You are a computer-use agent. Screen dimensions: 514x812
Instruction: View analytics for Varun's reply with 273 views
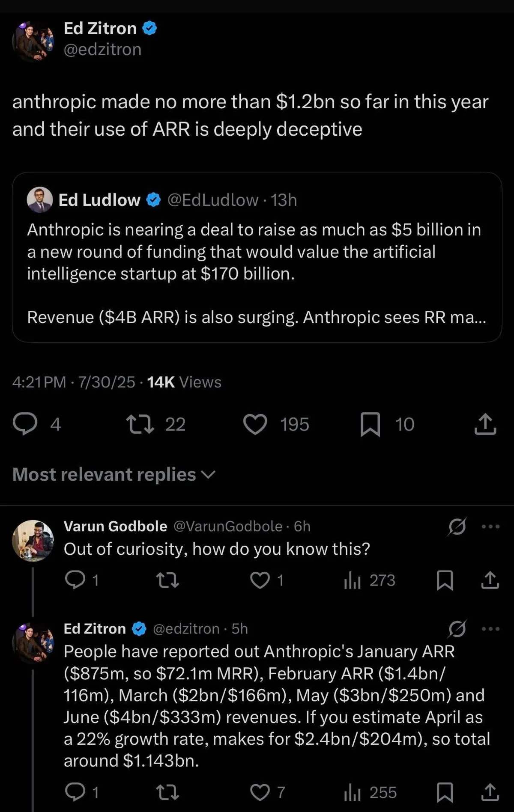(x=352, y=580)
